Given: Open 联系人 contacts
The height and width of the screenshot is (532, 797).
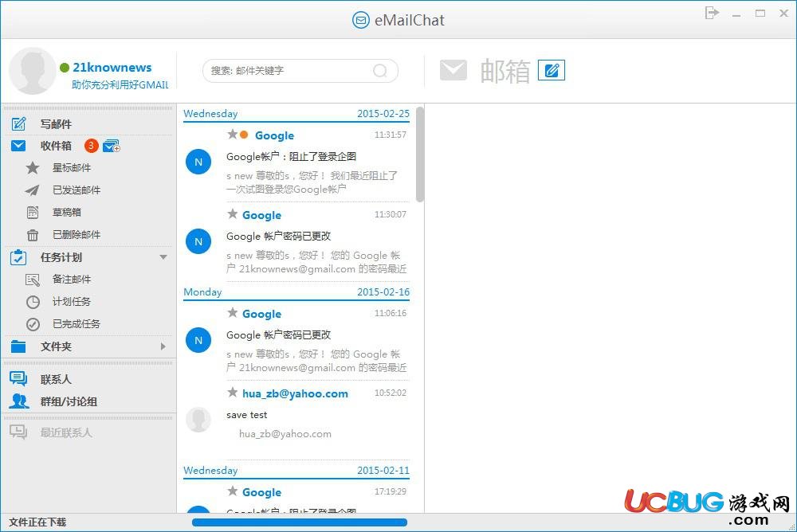Looking at the screenshot, I should point(56,380).
